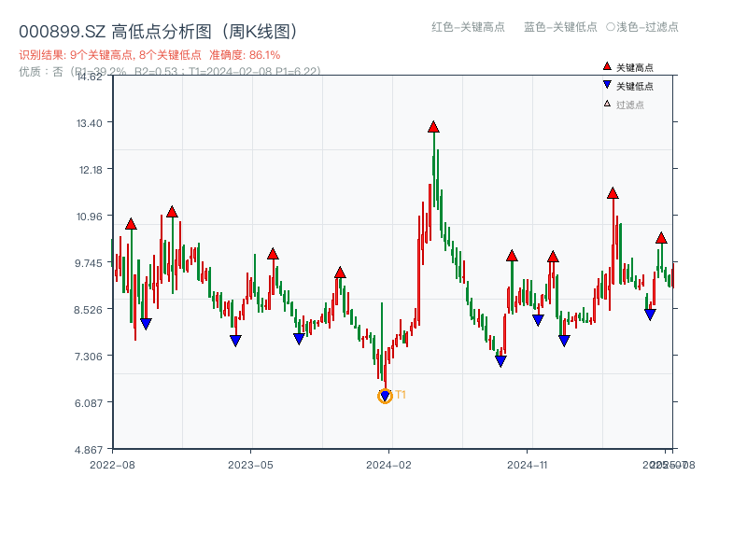Click the 蓝色-关键低点 header legend text
Viewport: 747px width, 560px height.
[560, 27]
